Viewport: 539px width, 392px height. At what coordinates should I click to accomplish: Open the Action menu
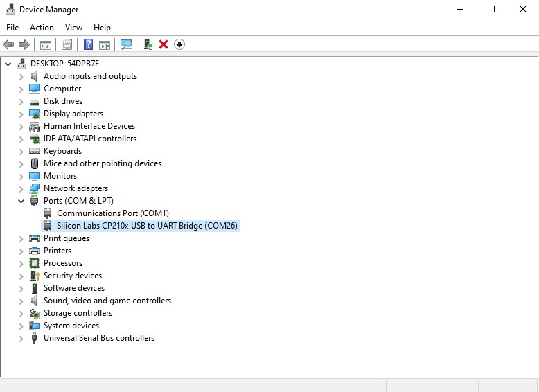click(x=42, y=28)
